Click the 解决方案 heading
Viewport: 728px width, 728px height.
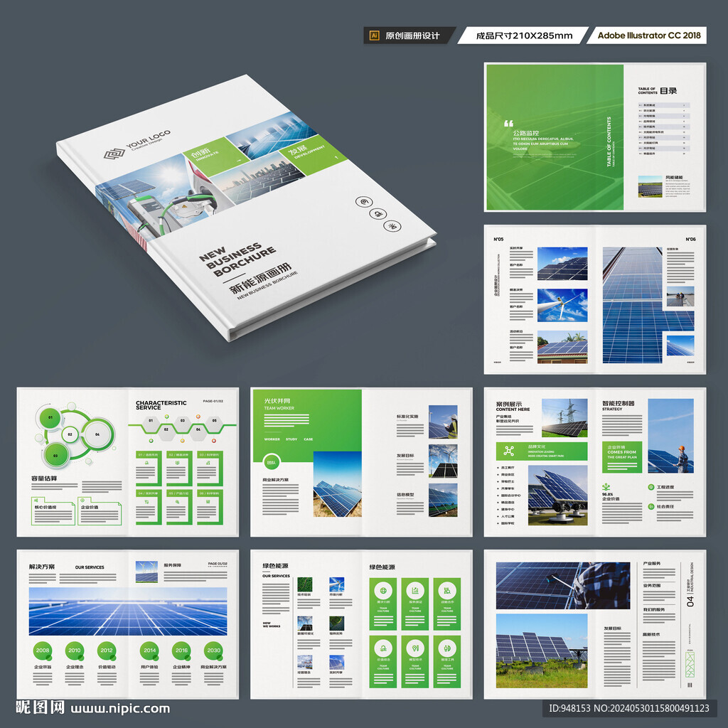click(x=42, y=567)
